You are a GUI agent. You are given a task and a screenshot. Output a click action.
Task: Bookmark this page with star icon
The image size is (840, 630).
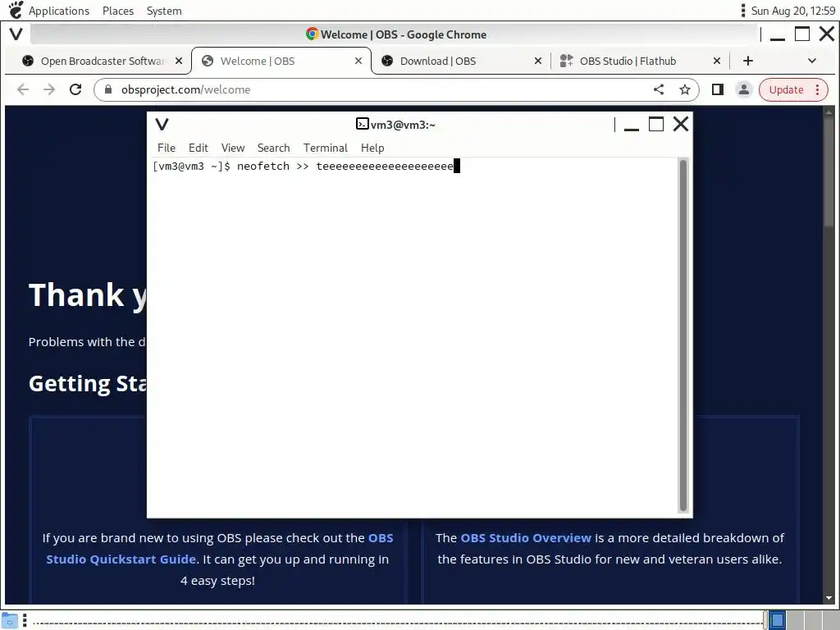pyautogui.click(x=685, y=89)
